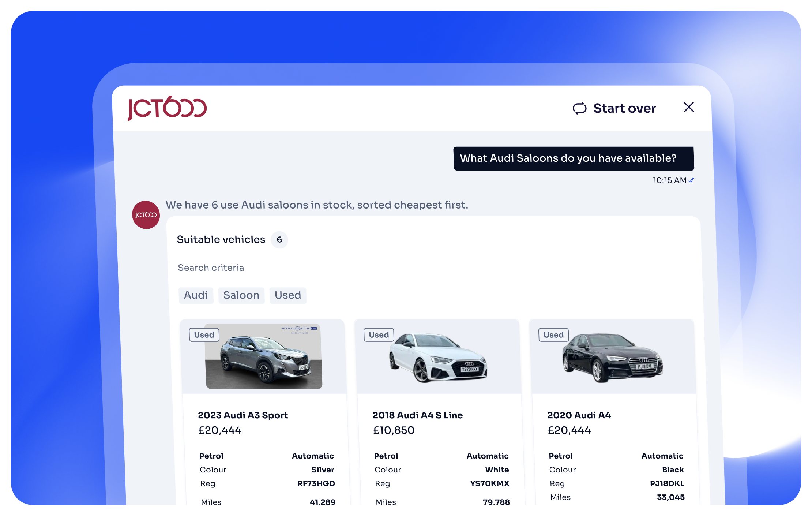Click the read-receipt double tick icon

pos(691,180)
